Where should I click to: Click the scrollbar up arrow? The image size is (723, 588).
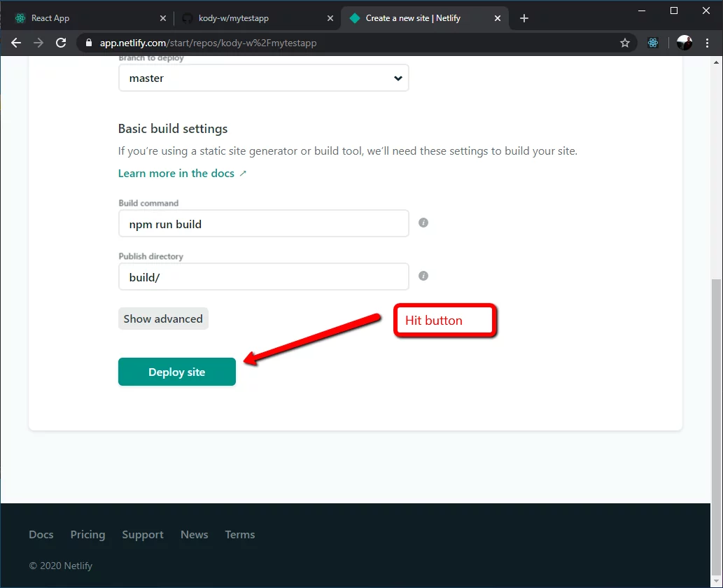coord(716,62)
